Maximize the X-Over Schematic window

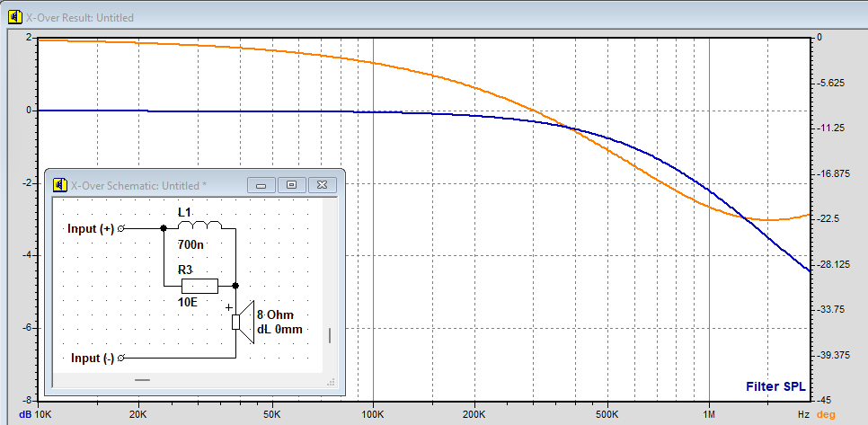click(x=291, y=185)
